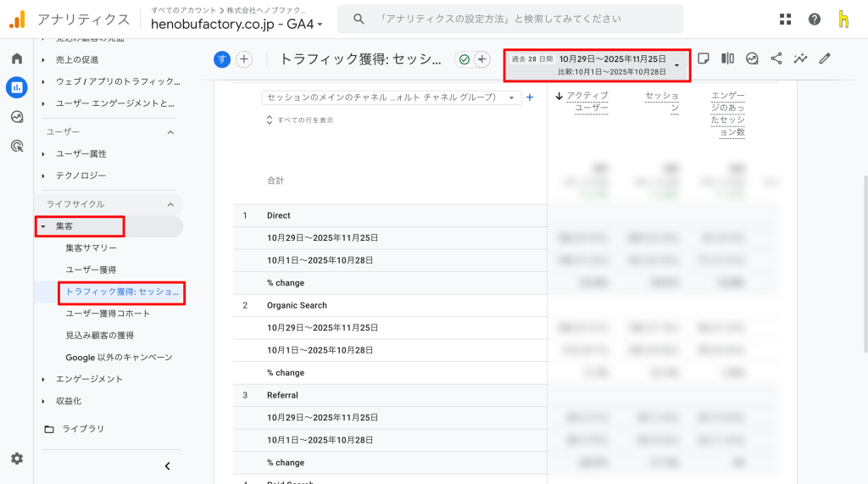Open the Home icon in left rail

pos(16,58)
